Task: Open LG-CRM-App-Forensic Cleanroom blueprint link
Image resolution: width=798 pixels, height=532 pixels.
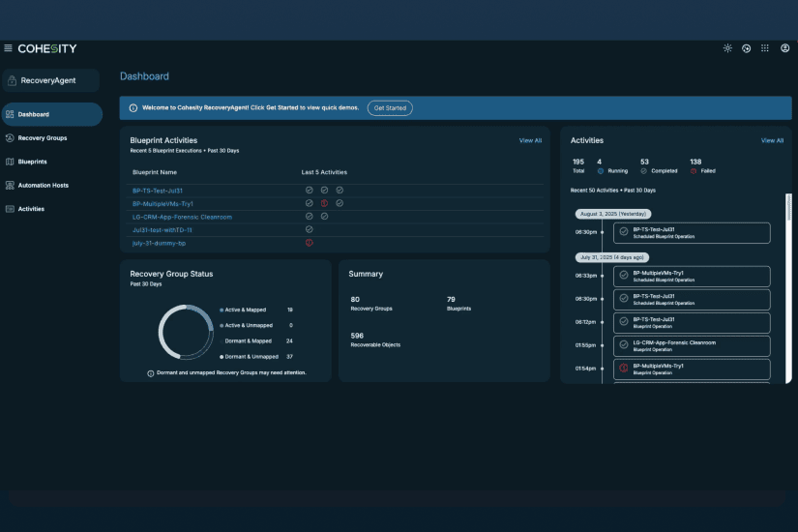Action: [x=182, y=217]
